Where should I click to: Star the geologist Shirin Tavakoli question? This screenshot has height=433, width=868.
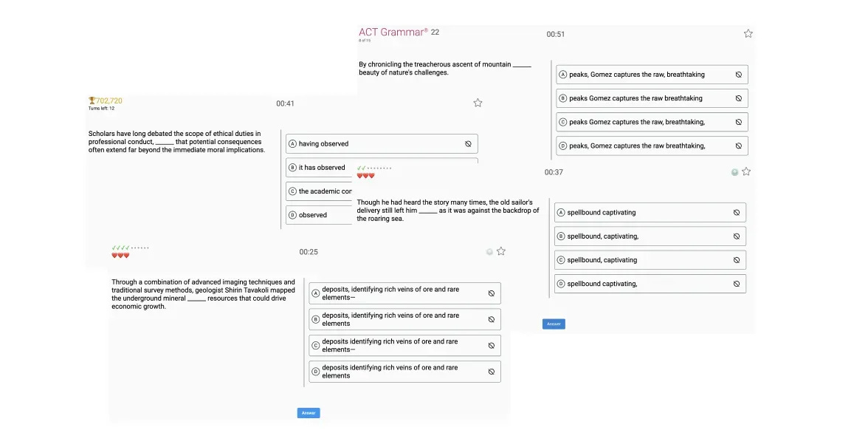pyautogui.click(x=501, y=252)
